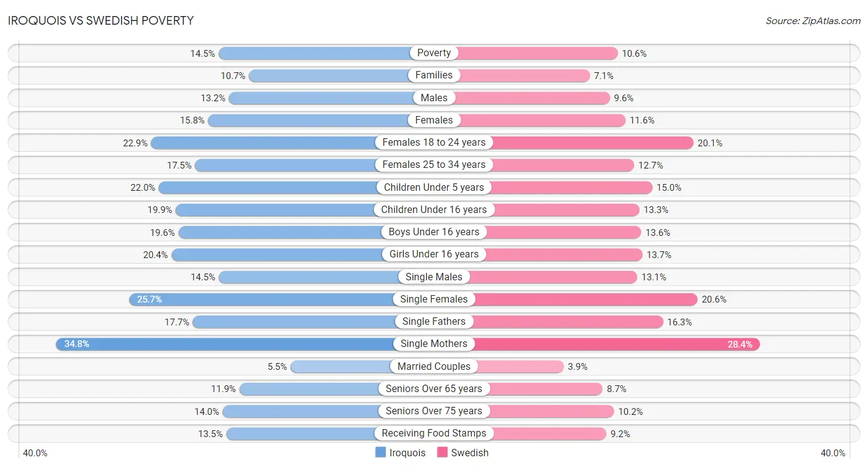Select the Girls Under 16 years label

tap(434, 254)
